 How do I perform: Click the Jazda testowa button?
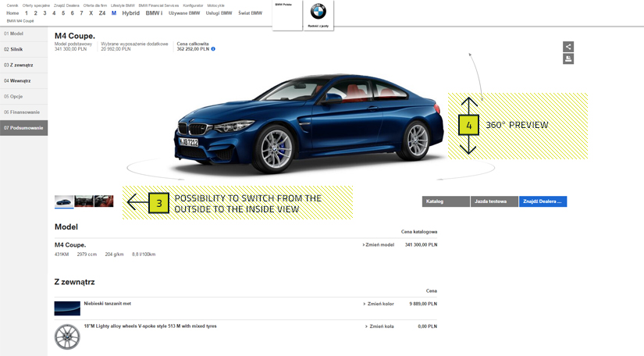[494, 201]
